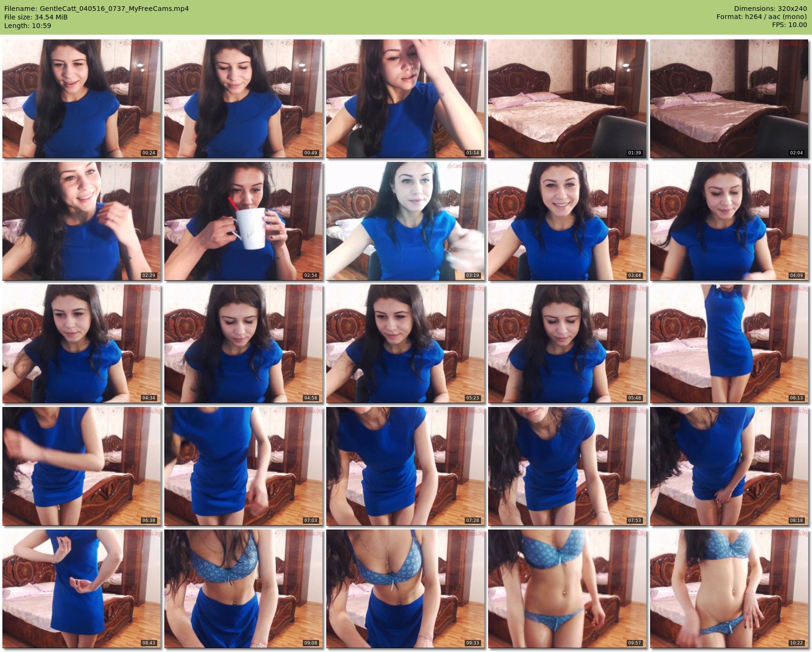Select the thumbnail stamped 09:33

406,589
